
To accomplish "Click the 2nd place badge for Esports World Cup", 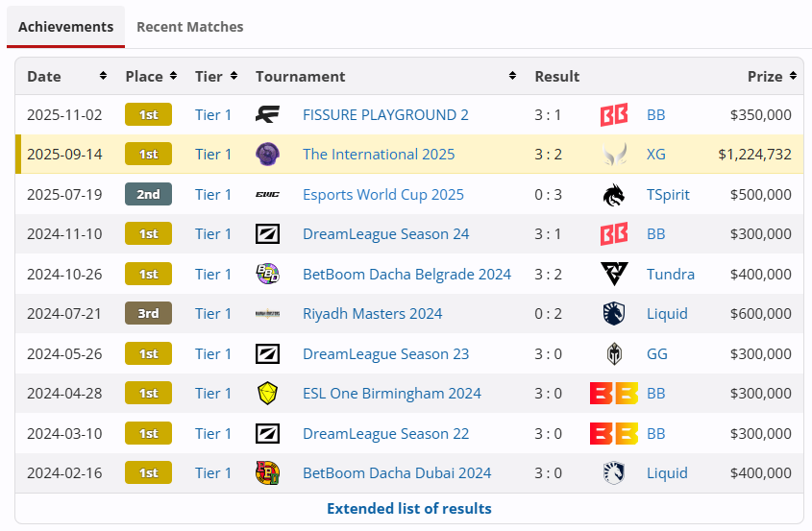I will [148, 195].
